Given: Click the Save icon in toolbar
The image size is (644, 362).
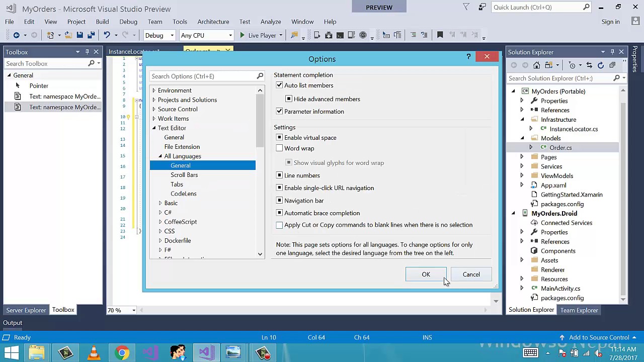Looking at the screenshot, I should click(x=79, y=35).
